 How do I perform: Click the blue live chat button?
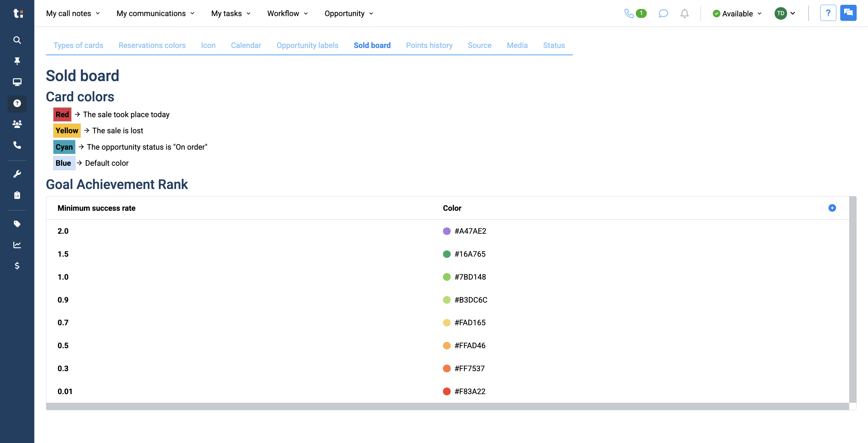(x=848, y=13)
